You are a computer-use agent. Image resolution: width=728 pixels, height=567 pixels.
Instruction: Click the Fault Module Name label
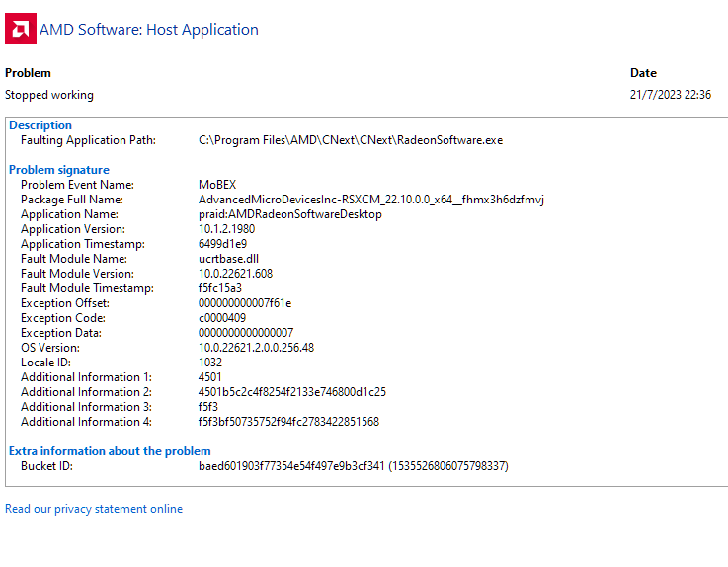(x=74, y=259)
